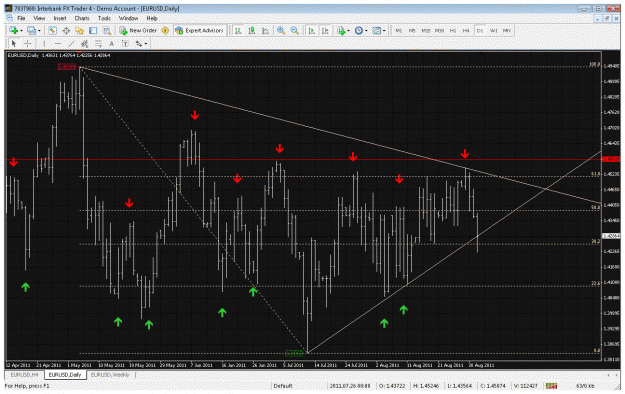Select the Text tool marked A

[112, 43]
